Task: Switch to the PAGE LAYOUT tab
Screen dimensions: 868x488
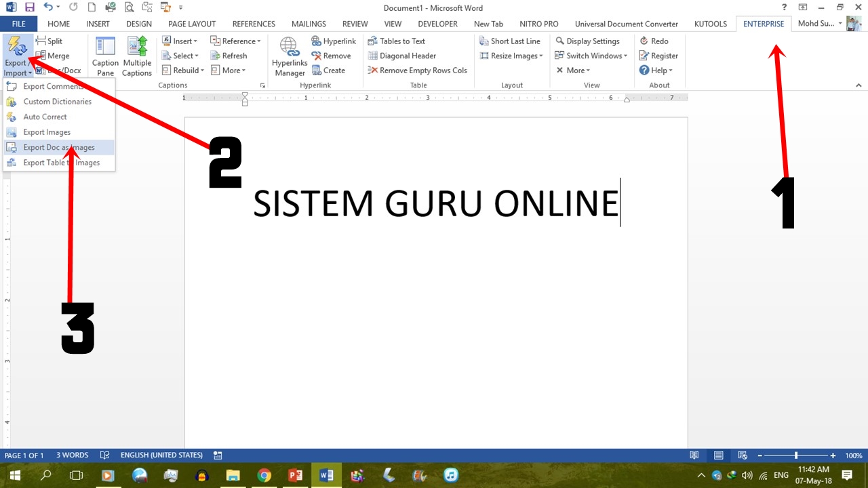Action: [x=192, y=24]
